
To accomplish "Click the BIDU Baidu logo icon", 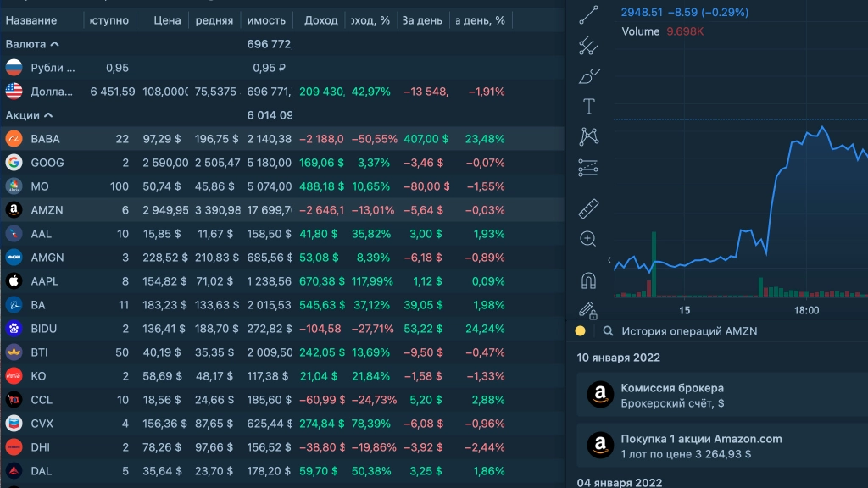I will (14, 329).
